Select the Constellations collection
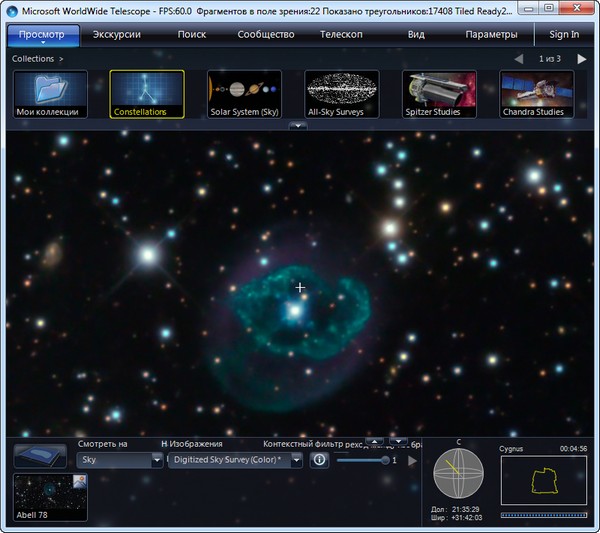600x533 pixels. click(x=146, y=94)
